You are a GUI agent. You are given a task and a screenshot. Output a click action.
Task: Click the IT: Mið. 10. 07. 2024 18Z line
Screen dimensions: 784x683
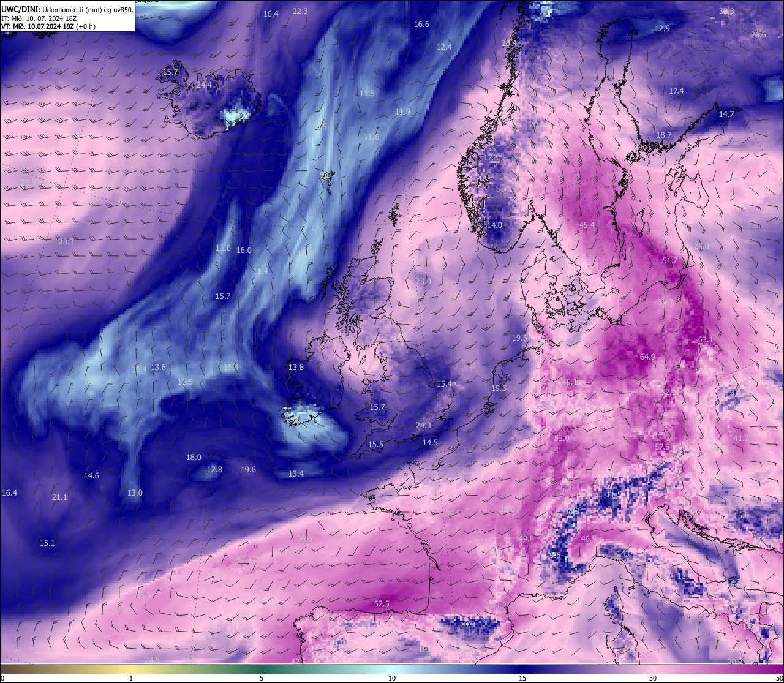point(39,18)
